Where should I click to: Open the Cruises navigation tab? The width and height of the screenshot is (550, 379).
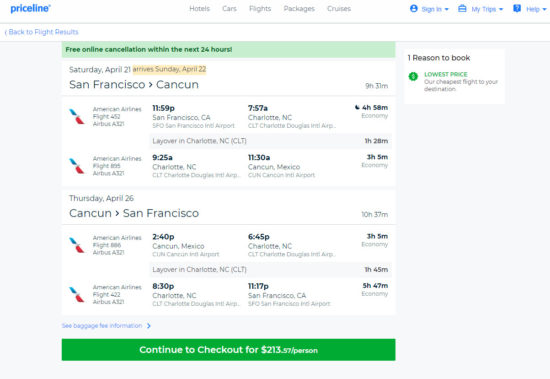coord(339,9)
